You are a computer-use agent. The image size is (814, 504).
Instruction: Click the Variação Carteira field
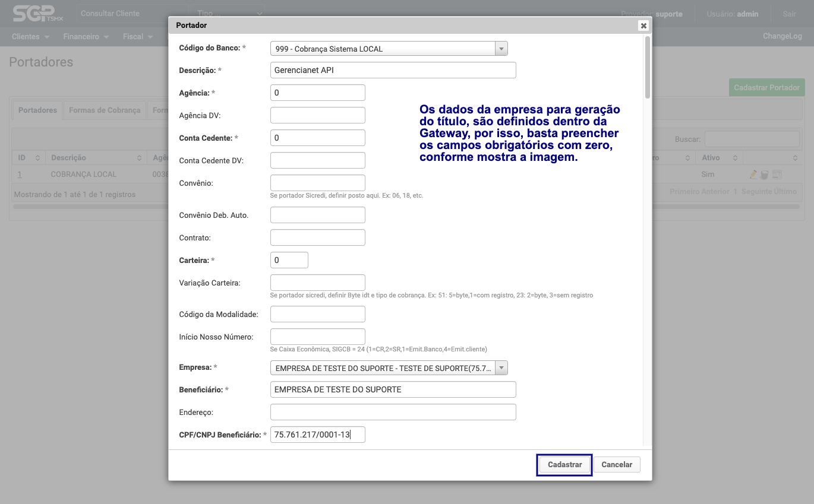317,283
